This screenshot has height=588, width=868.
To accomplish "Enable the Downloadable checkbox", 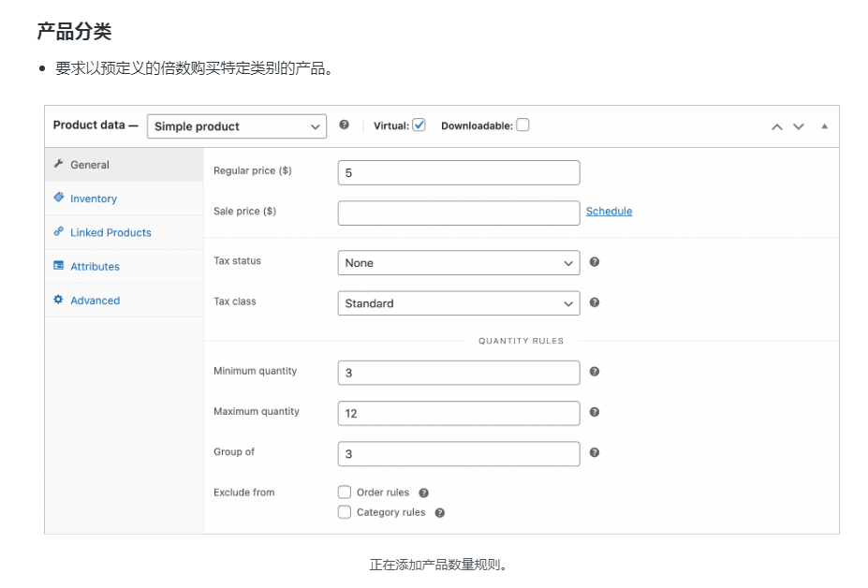I will (522, 125).
